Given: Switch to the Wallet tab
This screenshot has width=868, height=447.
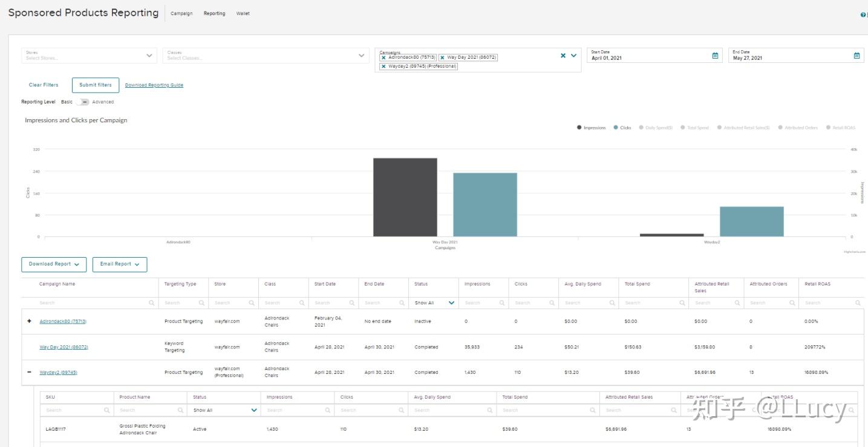Looking at the screenshot, I should pos(243,13).
